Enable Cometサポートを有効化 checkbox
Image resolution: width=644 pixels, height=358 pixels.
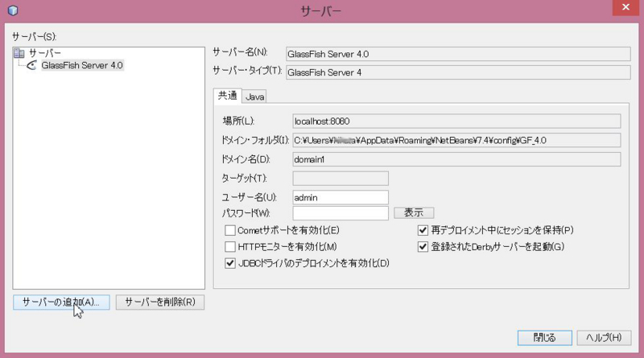(230, 230)
